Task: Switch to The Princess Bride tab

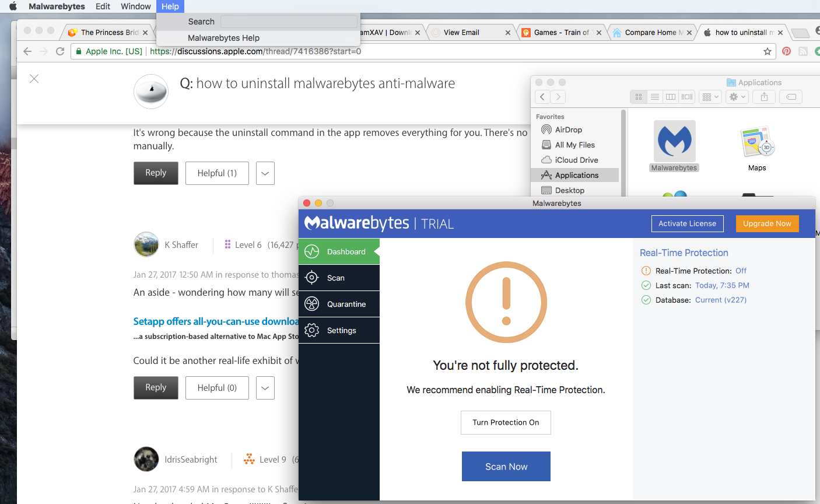Action: pyautogui.click(x=110, y=33)
